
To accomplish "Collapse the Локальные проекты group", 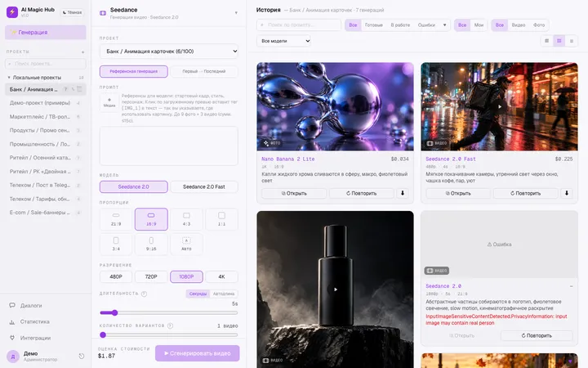I will 9,78.
